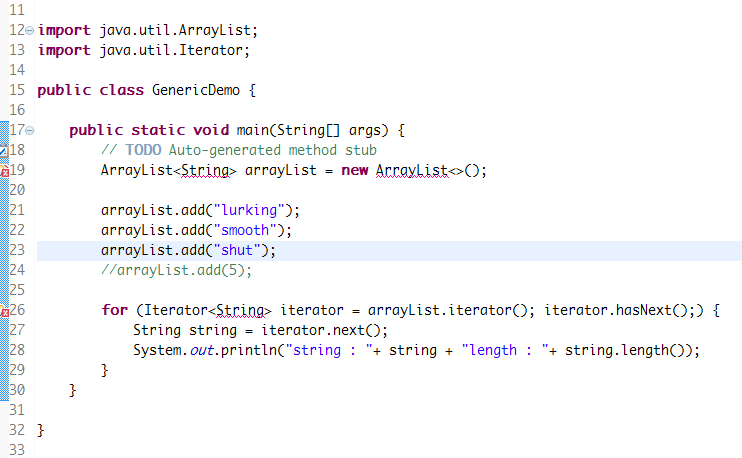Click the error marker icon on line 19
The height and width of the screenshot is (458, 742).
coord(4,171)
